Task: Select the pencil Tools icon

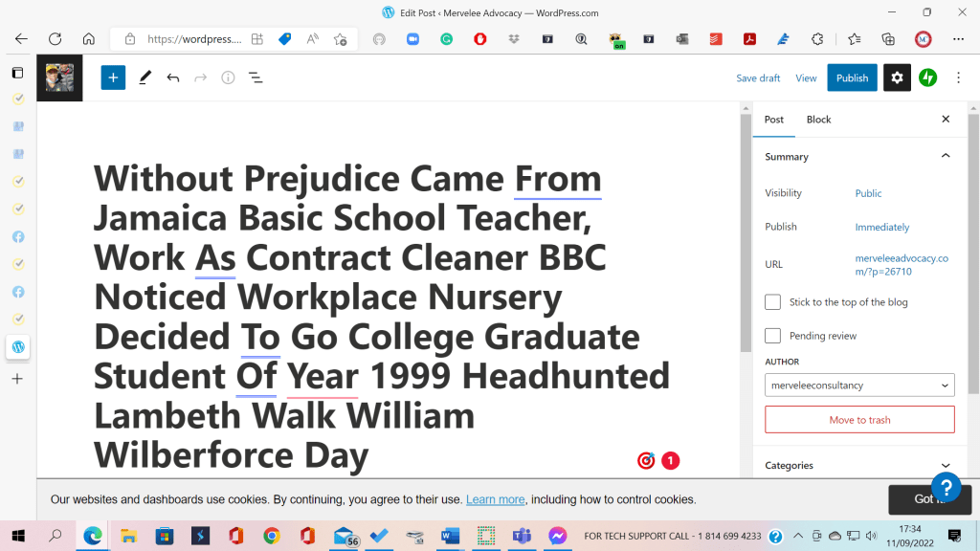Action: pos(145,77)
